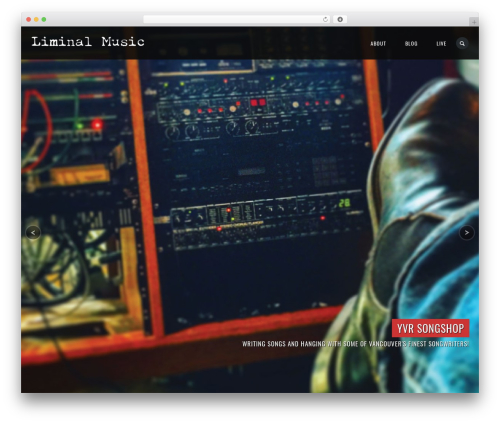Viewport: 500px width, 423px height.
Task: Open the search icon in header
Action: click(462, 43)
